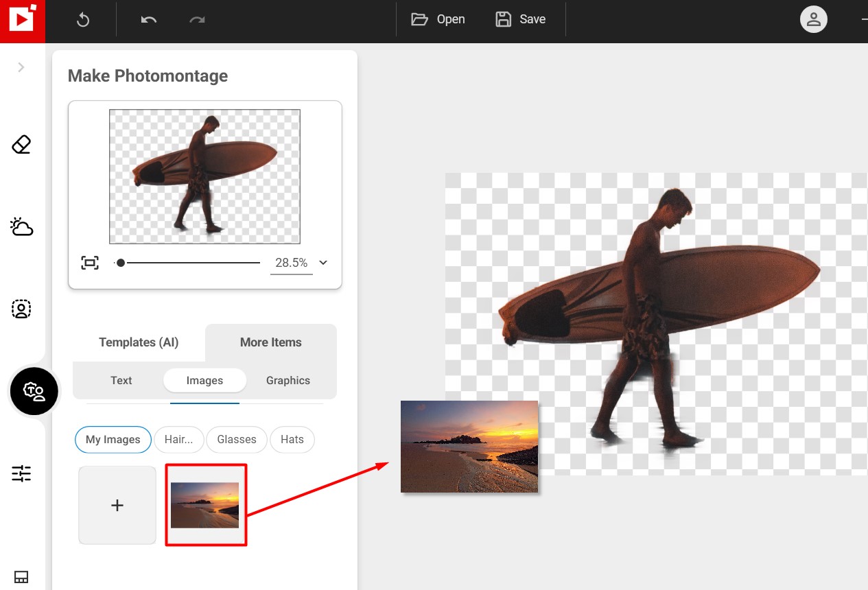Image resolution: width=868 pixels, height=590 pixels.
Task: Click the bottom frame tool icon
Action: (21, 577)
